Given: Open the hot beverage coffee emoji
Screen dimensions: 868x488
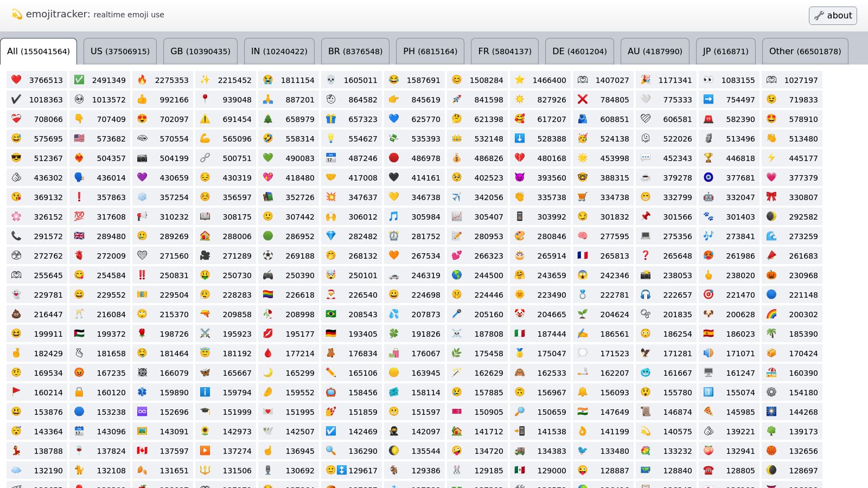Looking at the screenshot, I should point(646,177).
